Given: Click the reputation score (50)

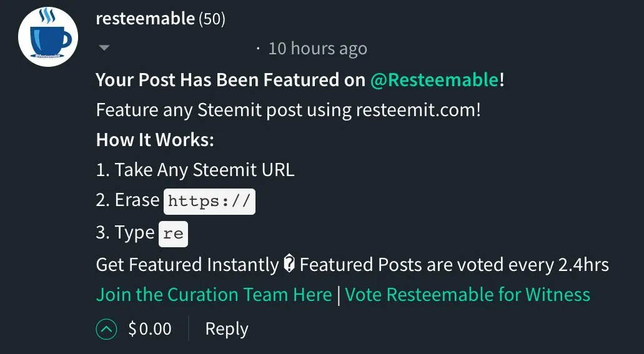Looking at the screenshot, I should (x=212, y=19).
